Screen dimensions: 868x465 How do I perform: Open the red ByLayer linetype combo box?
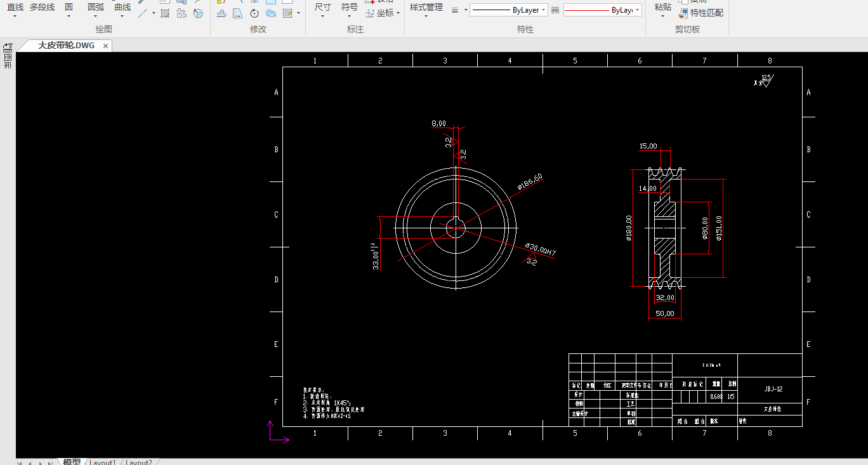pos(602,10)
